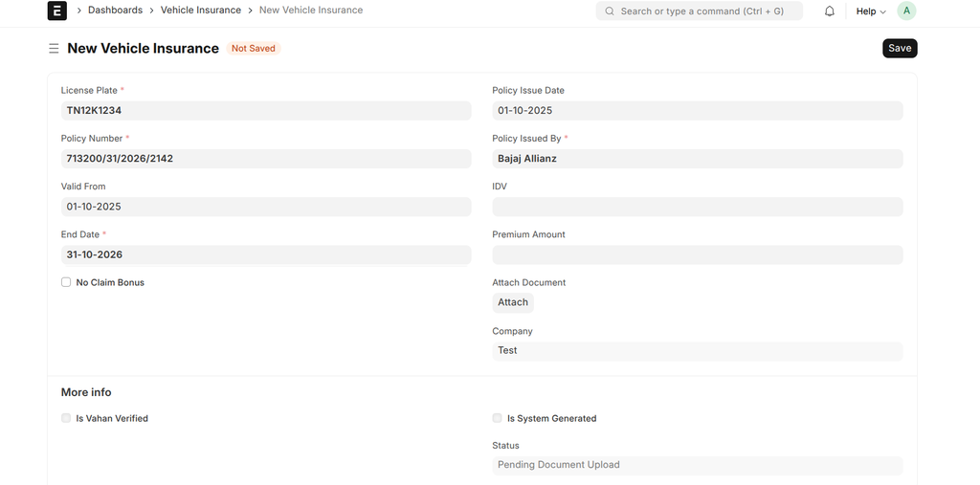Screen dimensions: 980x485
Task: Click the search magnifier icon
Action: tap(610, 11)
